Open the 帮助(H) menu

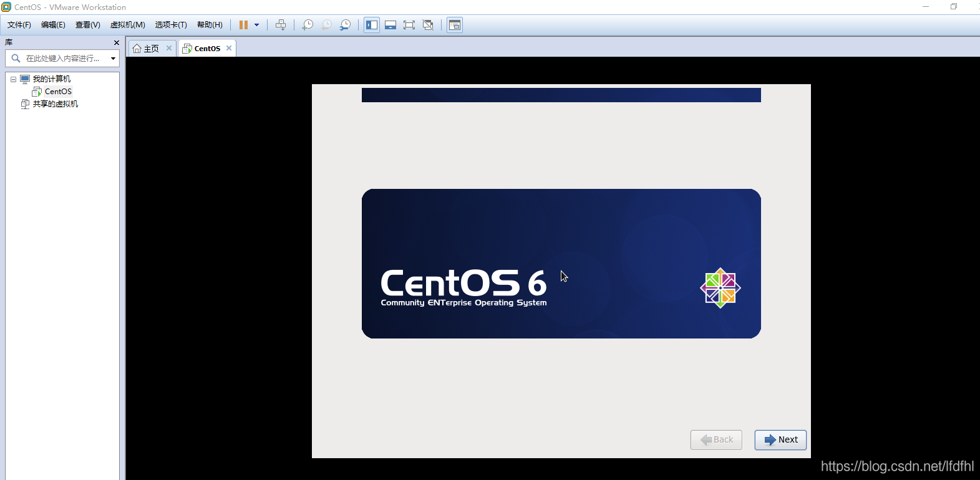[x=210, y=25]
